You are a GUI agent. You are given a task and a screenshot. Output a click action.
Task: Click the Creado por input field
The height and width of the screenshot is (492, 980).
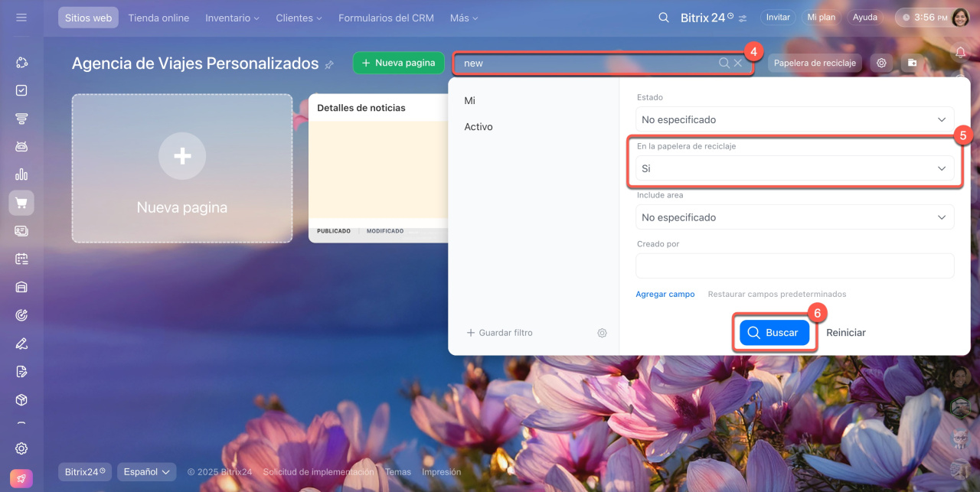pyautogui.click(x=794, y=266)
